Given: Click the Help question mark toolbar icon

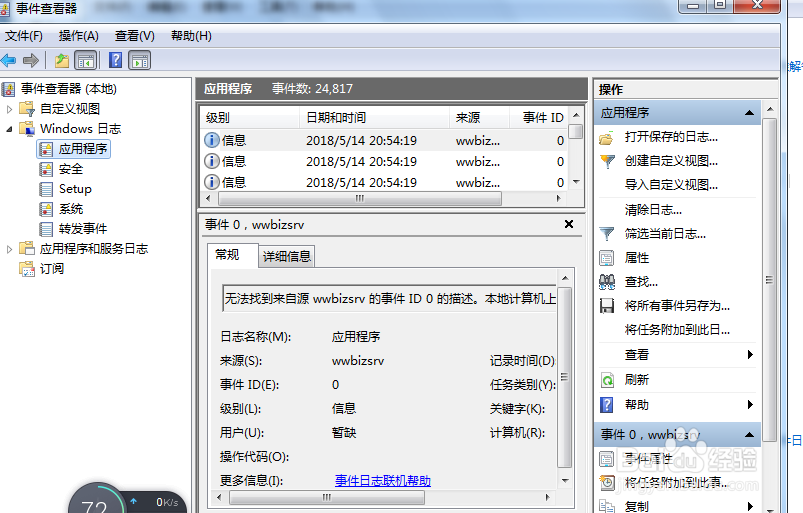Looking at the screenshot, I should [116, 60].
